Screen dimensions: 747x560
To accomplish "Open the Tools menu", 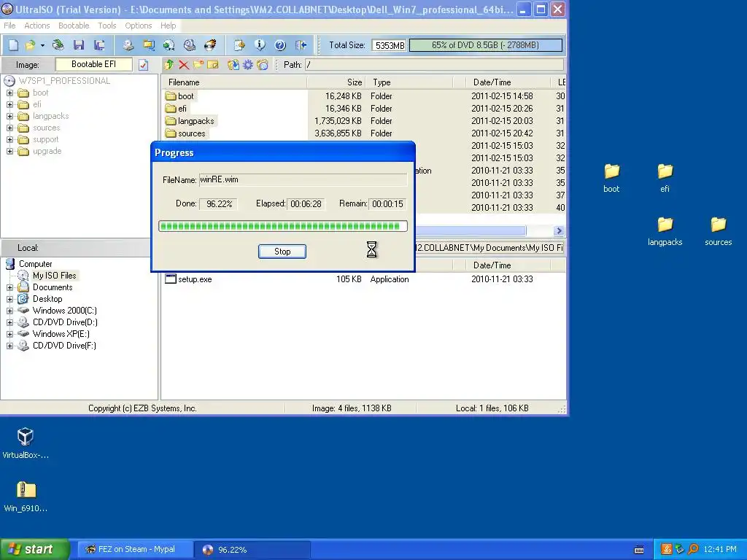I will 107,26.
